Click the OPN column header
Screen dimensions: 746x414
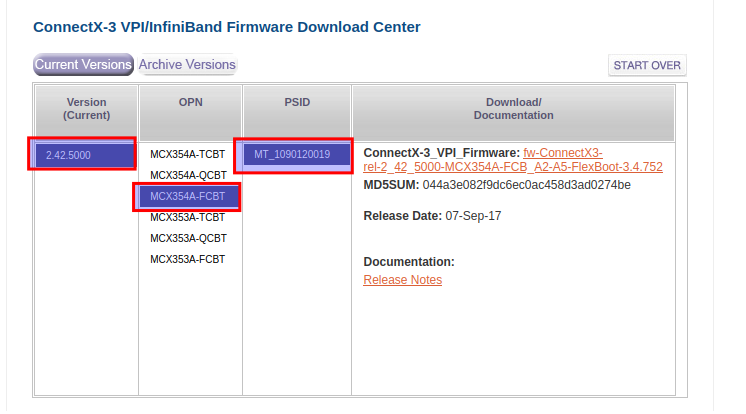point(188,102)
